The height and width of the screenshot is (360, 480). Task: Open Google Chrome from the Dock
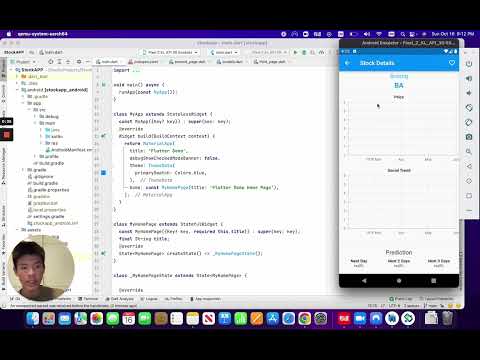tap(305, 319)
